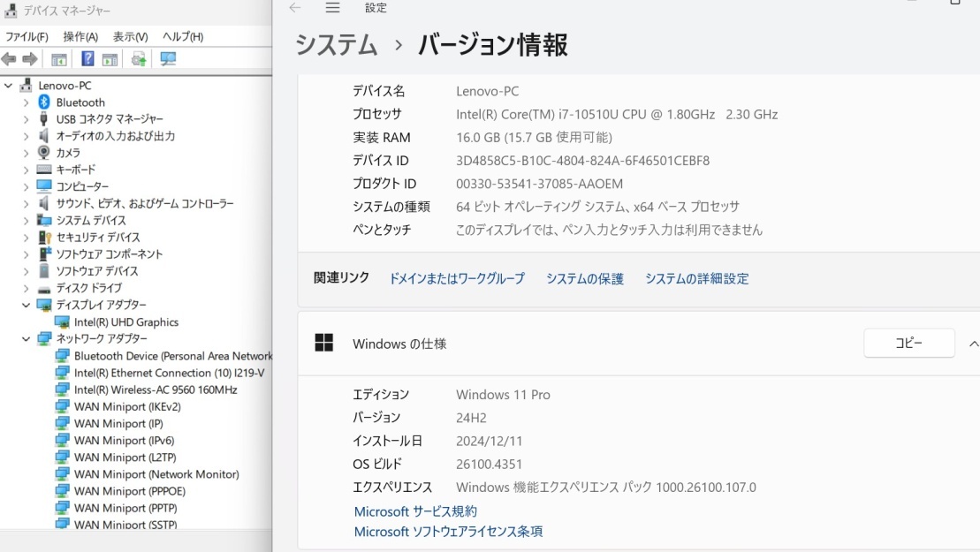The image size is (980, 552).
Task: Select WAN Miniport (IKEv2)
Action: click(x=127, y=406)
